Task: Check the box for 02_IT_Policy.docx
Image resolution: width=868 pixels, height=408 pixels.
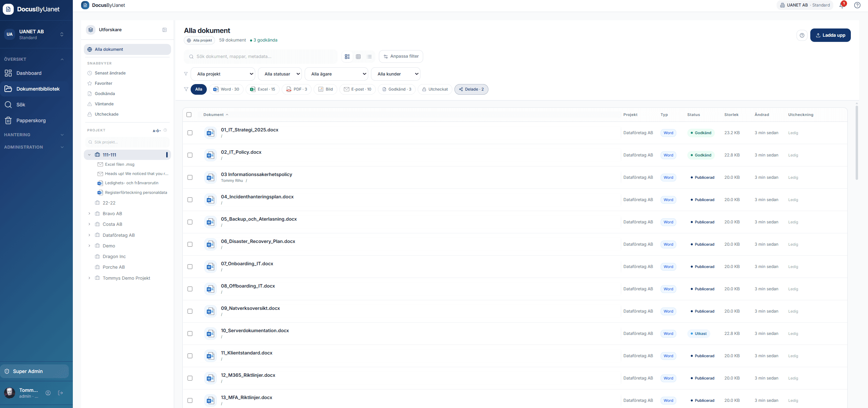Action: pos(190,155)
